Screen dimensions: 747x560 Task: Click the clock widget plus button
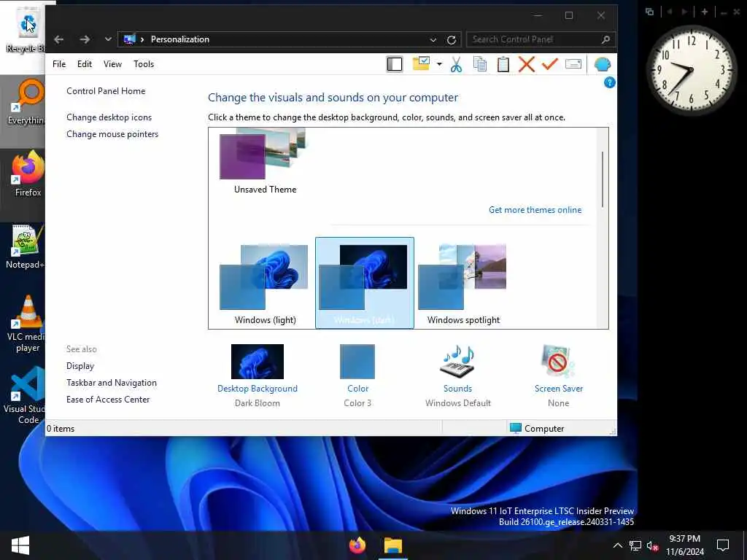(x=705, y=12)
